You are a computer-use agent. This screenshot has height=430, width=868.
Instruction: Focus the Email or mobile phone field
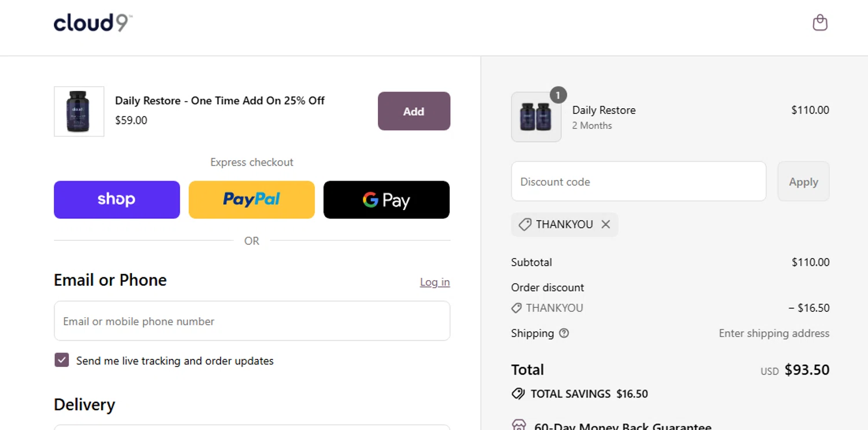[252, 321]
